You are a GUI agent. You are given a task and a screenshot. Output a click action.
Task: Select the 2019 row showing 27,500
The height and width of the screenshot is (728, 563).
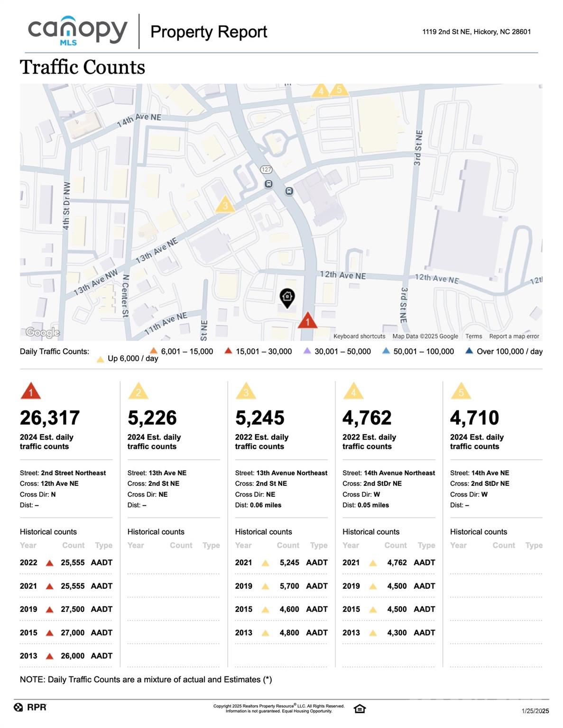point(66,609)
